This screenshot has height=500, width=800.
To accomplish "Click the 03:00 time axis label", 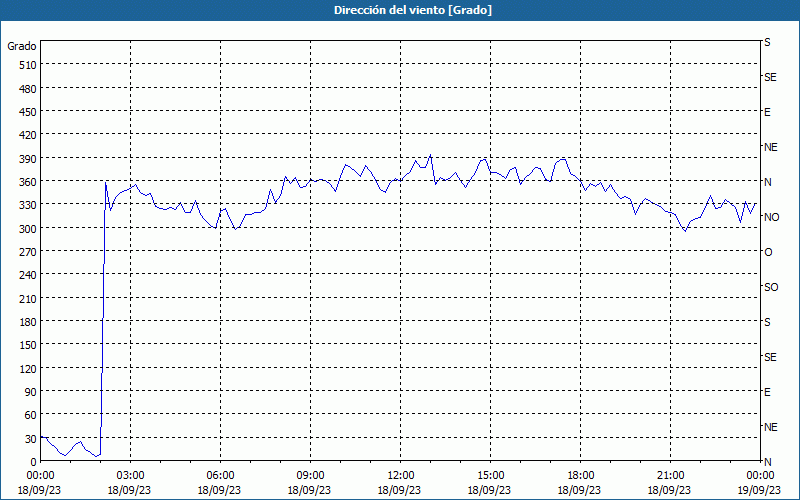I will pyautogui.click(x=130, y=476).
